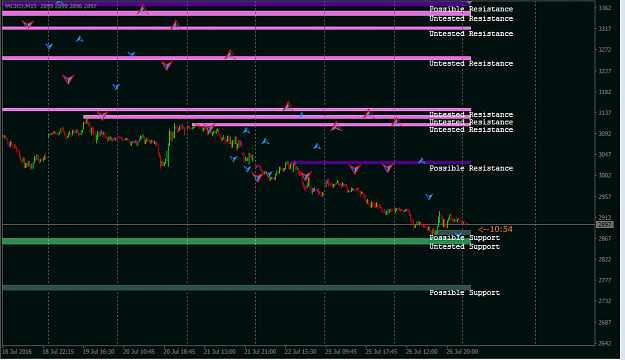
Task: Click the 25 Jul 09:45 time label
Action: (341, 352)
